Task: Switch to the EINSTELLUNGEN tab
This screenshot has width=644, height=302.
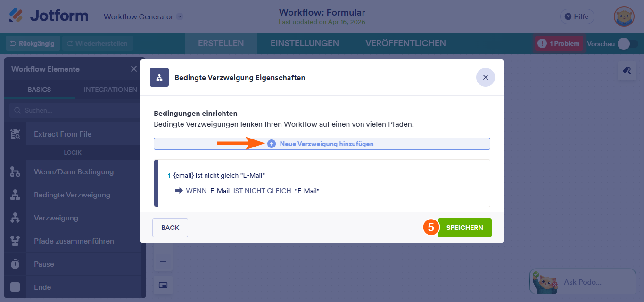Action: coord(305,43)
